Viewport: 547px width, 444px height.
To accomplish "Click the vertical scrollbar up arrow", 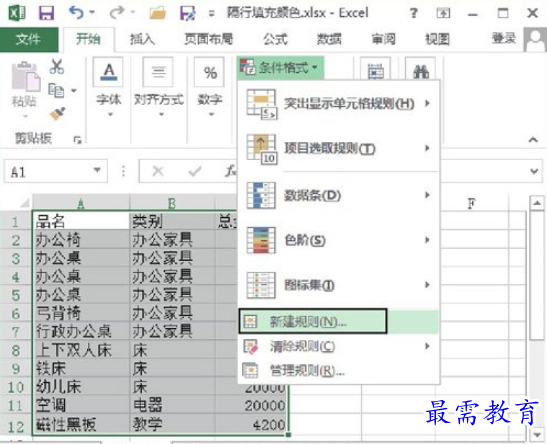I will 537,203.
